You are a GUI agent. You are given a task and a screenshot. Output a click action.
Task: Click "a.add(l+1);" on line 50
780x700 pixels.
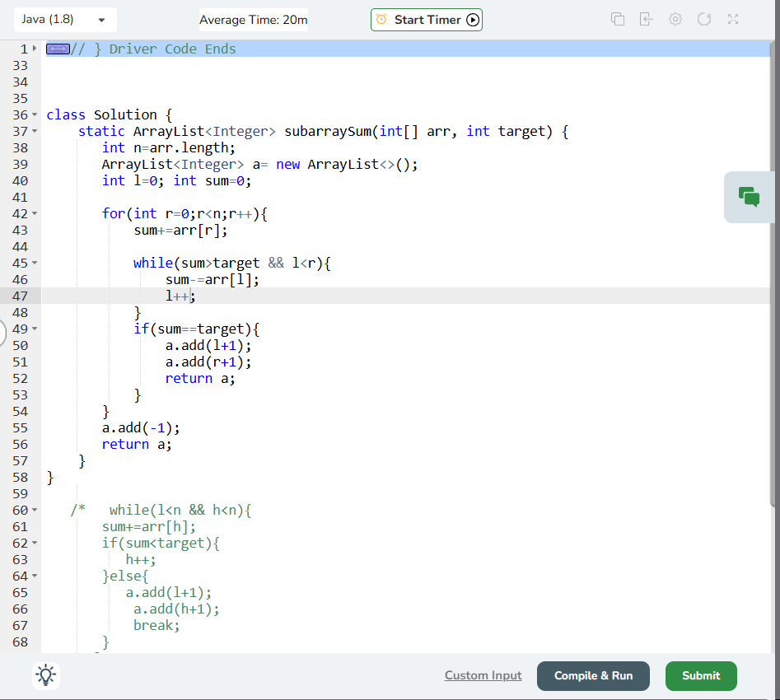coord(208,346)
